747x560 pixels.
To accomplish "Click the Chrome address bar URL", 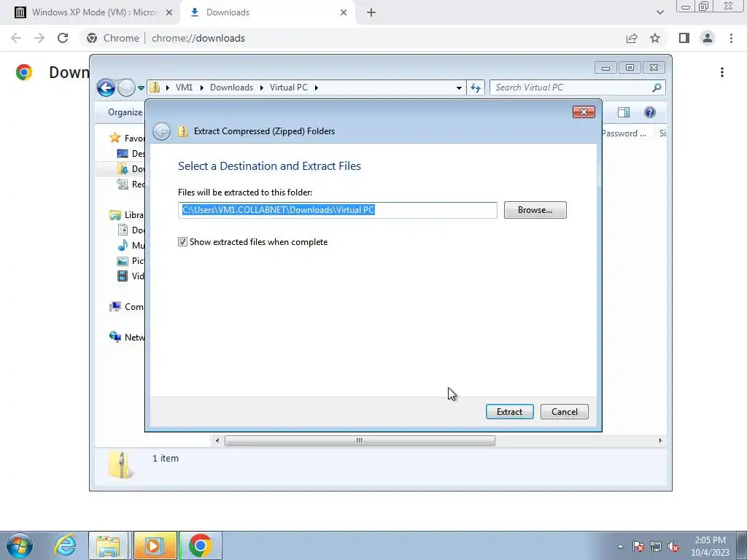I will pyautogui.click(x=198, y=38).
